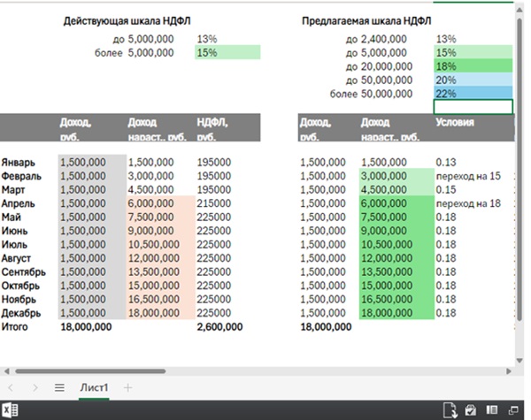Click the overlapping windows icon bottom right

tap(512, 409)
